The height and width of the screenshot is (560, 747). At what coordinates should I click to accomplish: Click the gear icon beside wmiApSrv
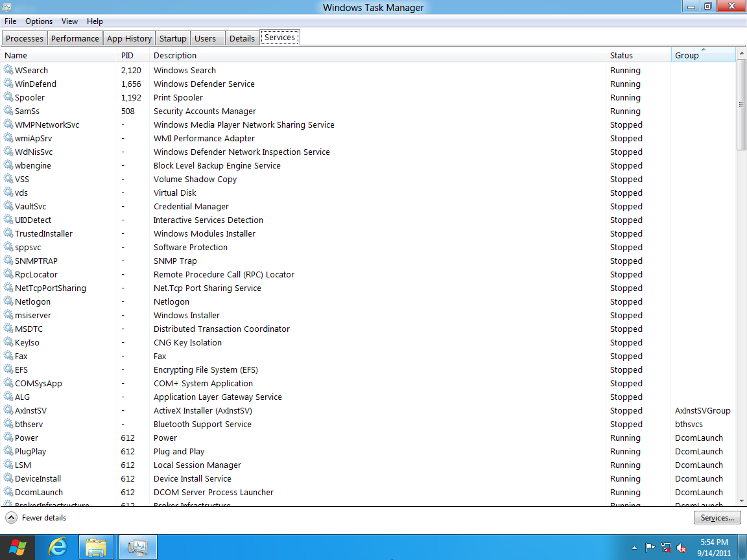[8, 138]
